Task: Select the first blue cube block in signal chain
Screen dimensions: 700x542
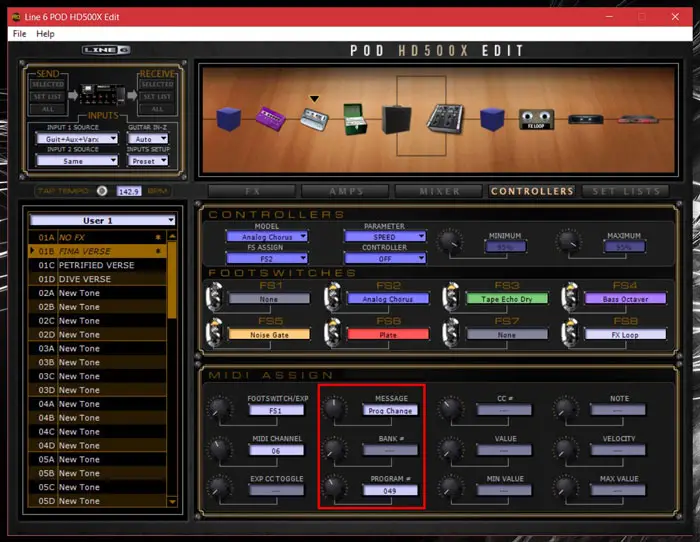Action: tap(229, 119)
